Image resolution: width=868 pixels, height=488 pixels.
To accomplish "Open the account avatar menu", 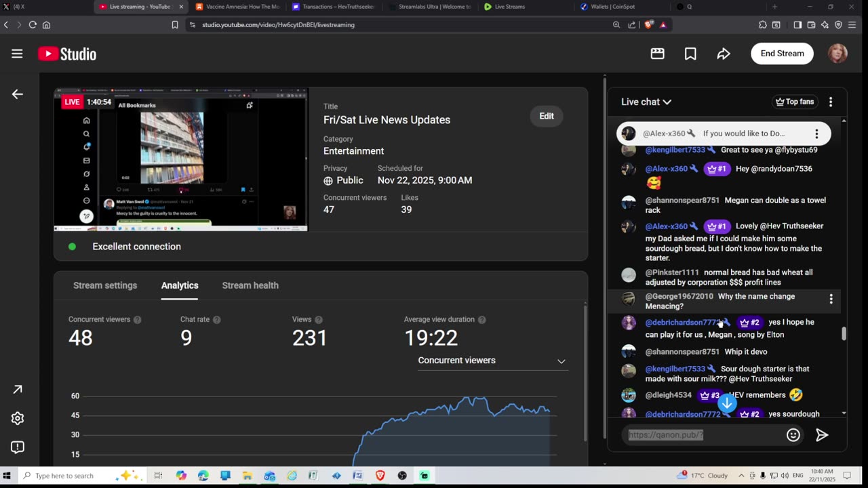I will 837,54.
